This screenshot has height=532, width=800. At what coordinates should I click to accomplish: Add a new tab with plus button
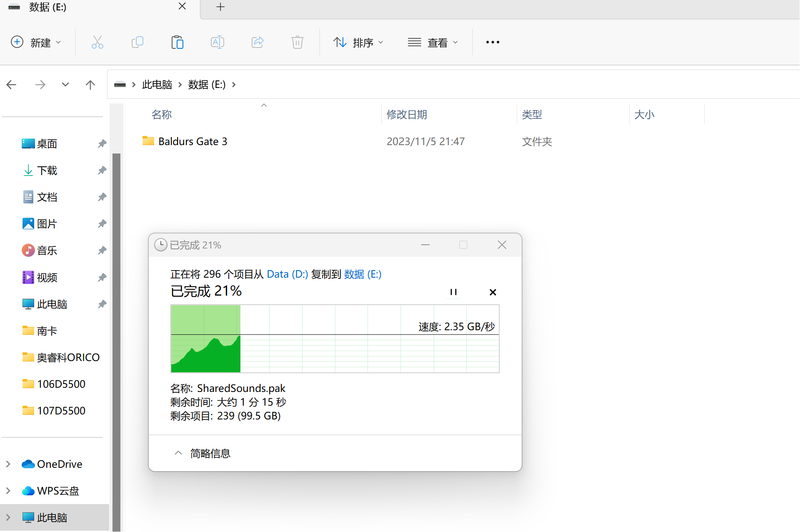pyautogui.click(x=220, y=7)
